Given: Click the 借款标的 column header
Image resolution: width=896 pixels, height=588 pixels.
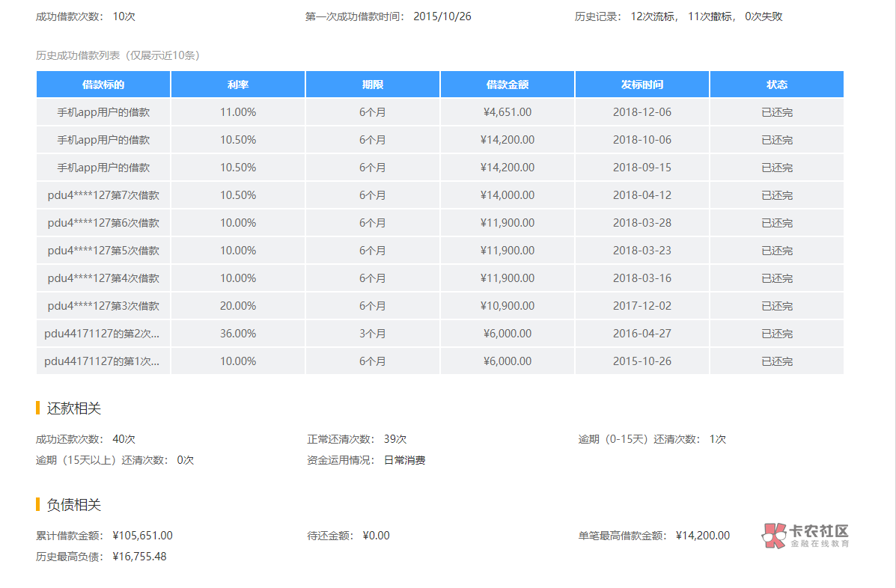Looking at the screenshot, I should tap(103, 85).
